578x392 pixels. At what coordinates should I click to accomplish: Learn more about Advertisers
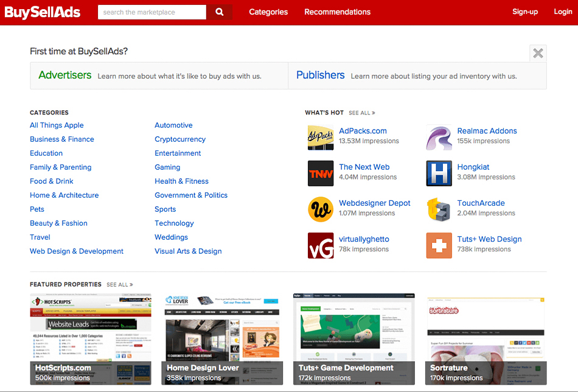(x=65, y=75)
